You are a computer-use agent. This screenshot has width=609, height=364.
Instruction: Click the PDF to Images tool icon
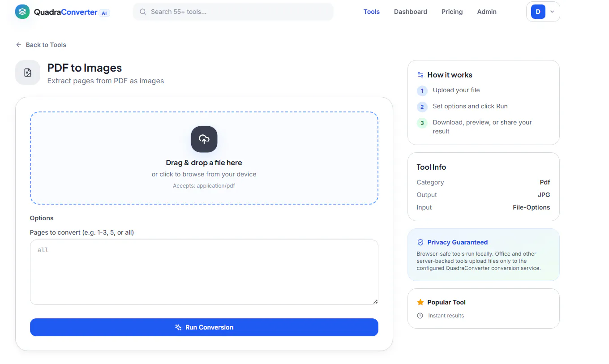(28, 73)
